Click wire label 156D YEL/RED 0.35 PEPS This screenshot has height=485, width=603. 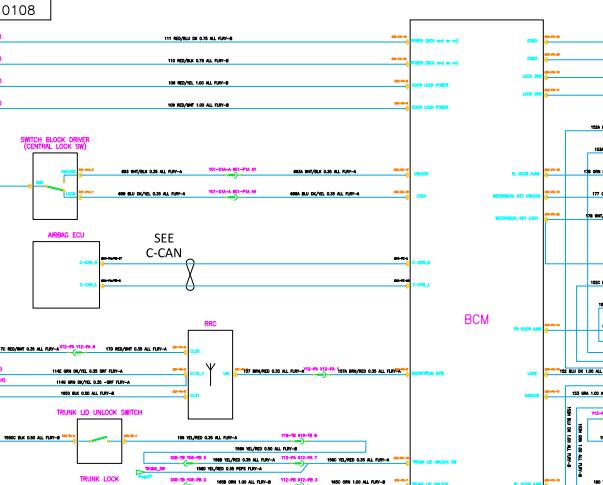[229, 469]
